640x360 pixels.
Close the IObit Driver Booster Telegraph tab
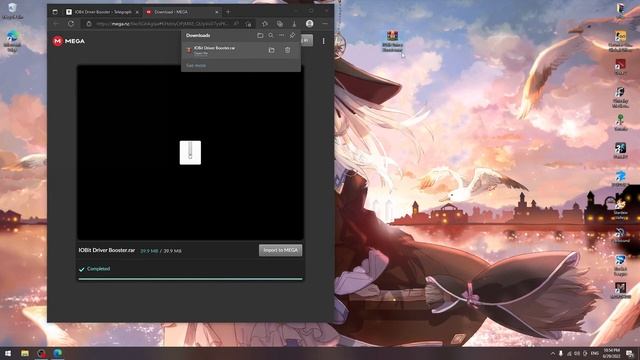137,12
